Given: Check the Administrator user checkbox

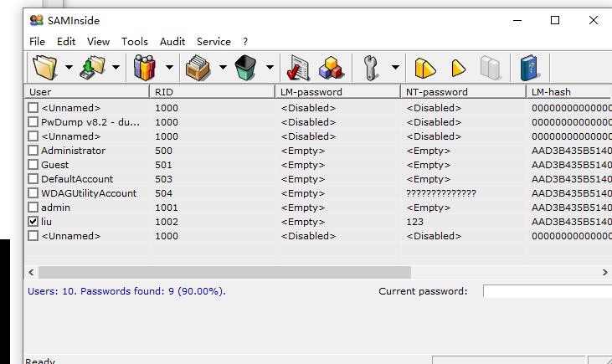Looking at the screenshot, I should point(33,151).
